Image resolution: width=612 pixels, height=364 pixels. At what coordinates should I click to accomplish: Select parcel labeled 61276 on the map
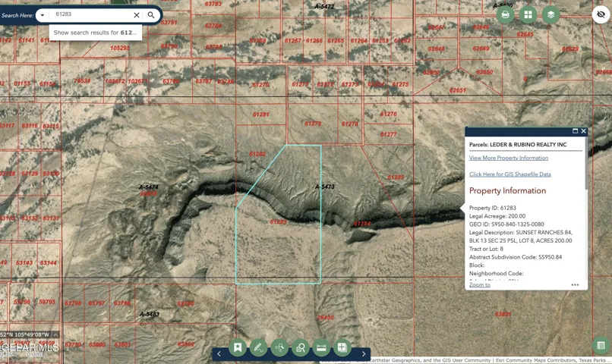pos(388,115)
